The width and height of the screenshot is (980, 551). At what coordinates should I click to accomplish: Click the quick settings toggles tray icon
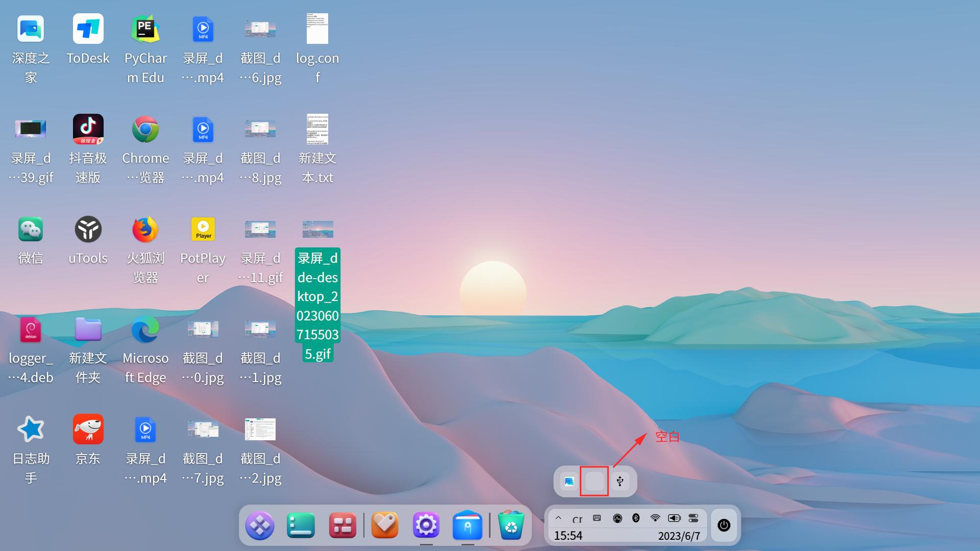click(x=693, y=518)
